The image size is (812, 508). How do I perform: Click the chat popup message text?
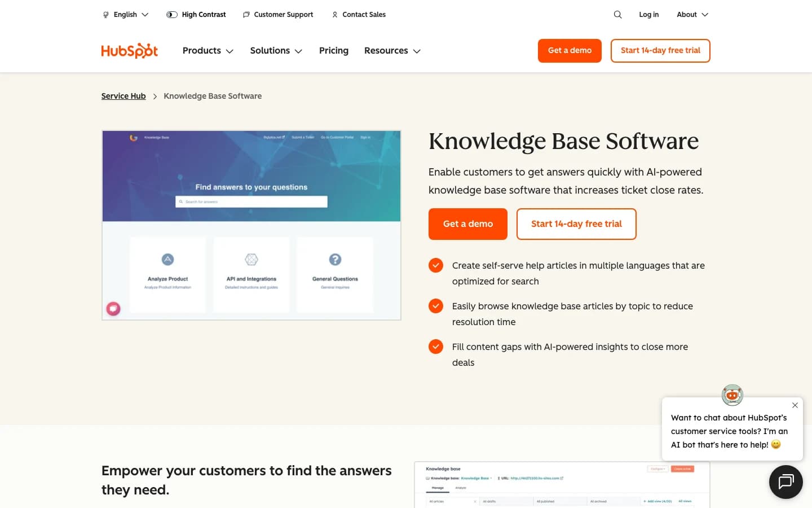(729, 431)
